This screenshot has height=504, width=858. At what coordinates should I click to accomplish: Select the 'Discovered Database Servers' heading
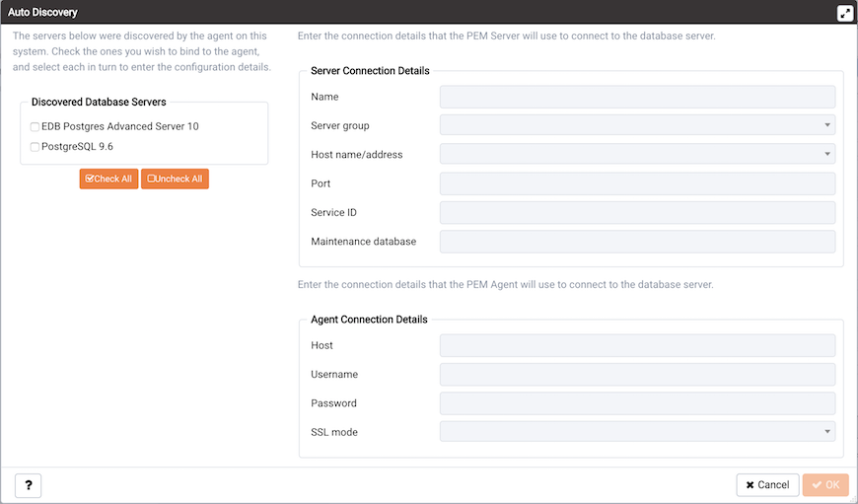click(x=99, y=102)
